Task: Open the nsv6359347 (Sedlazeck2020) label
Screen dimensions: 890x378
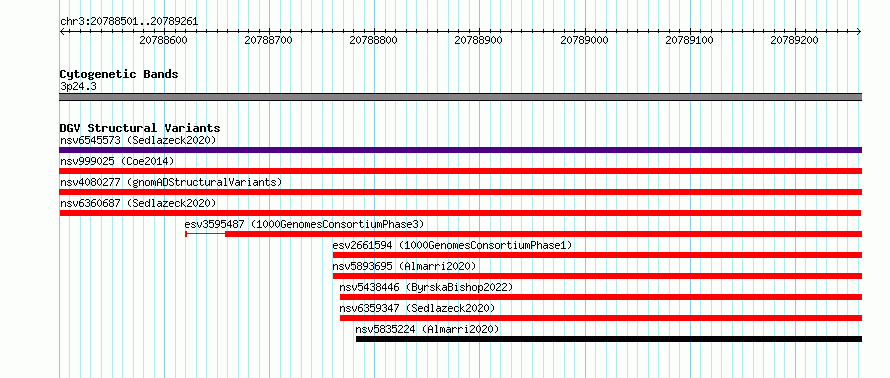Action: coord(417,308)
